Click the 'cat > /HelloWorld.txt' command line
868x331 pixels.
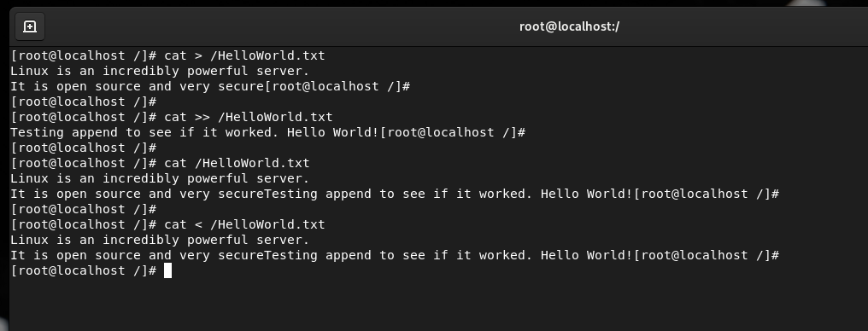(167, 55)
